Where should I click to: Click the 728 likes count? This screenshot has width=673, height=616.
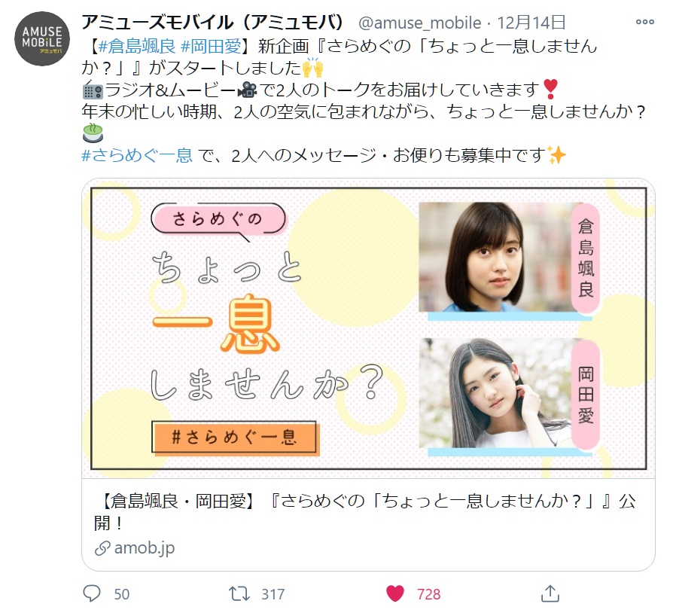click(x=429, y=594)
